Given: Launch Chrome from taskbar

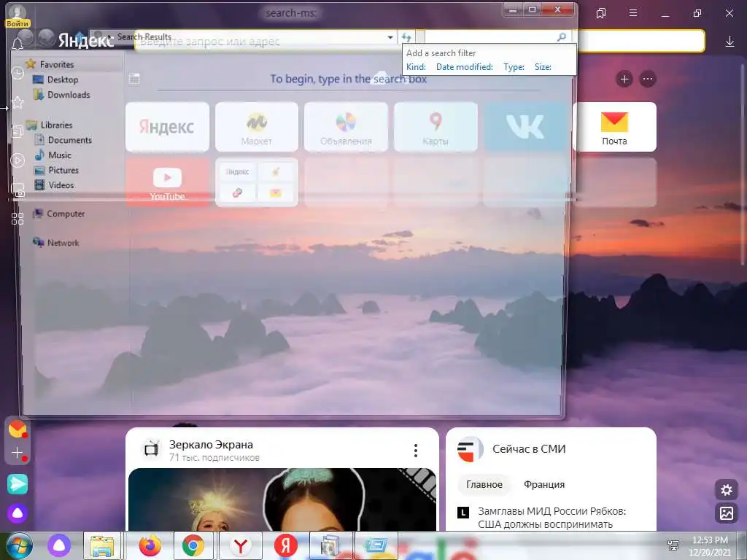Looking at the screenshot, I should coord(193,545).
